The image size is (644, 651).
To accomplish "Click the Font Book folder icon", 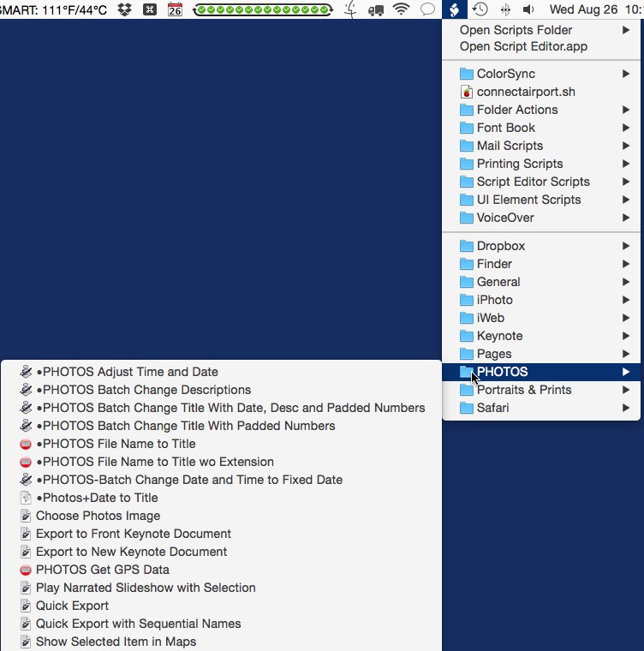I will click(467, 128).
